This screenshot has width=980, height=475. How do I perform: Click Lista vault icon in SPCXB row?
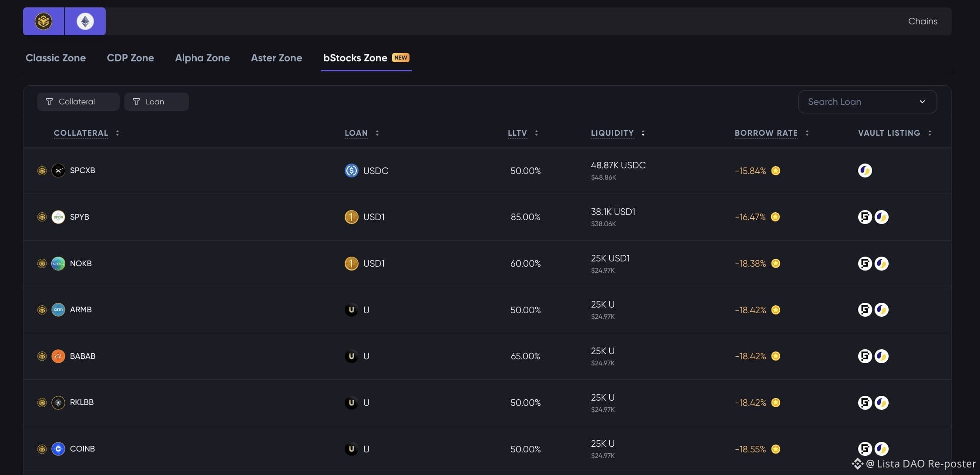865,171
